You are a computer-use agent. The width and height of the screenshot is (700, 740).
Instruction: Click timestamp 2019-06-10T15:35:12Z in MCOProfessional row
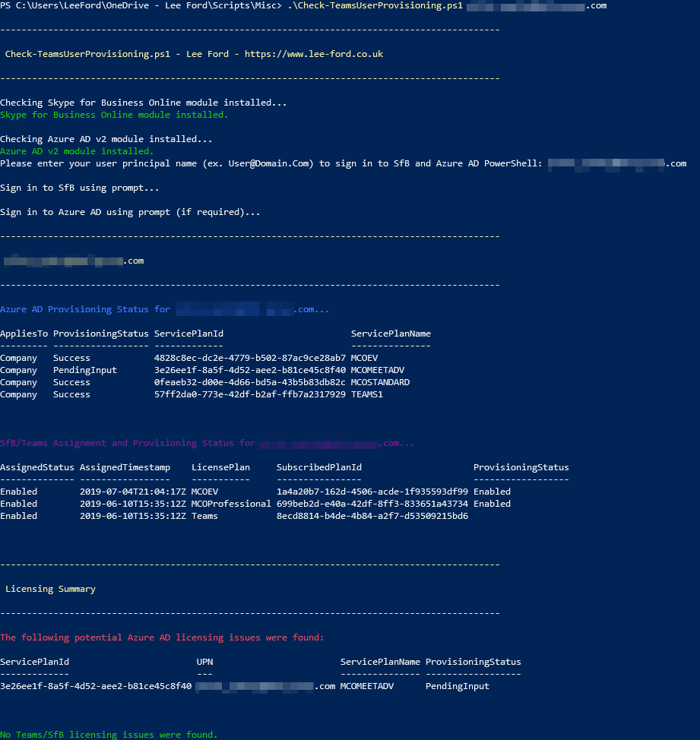(x=133, y=504)
